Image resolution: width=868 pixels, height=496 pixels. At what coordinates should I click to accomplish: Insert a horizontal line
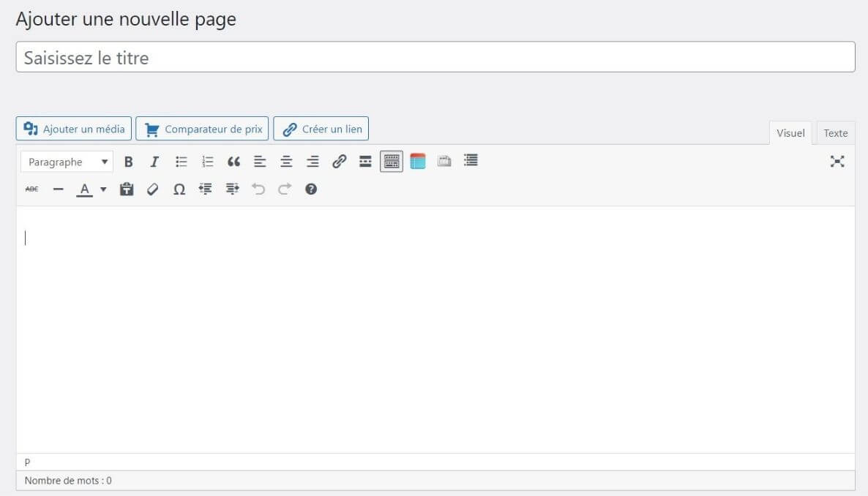pyautogui.click(x=58, y=189)
